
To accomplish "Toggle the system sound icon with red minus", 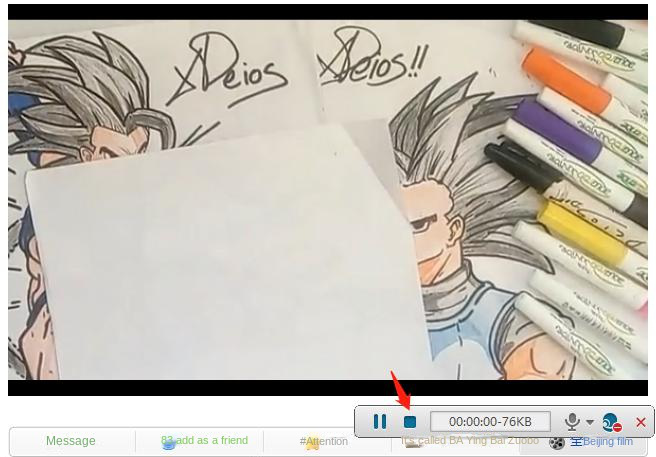I will click(612, 422).
